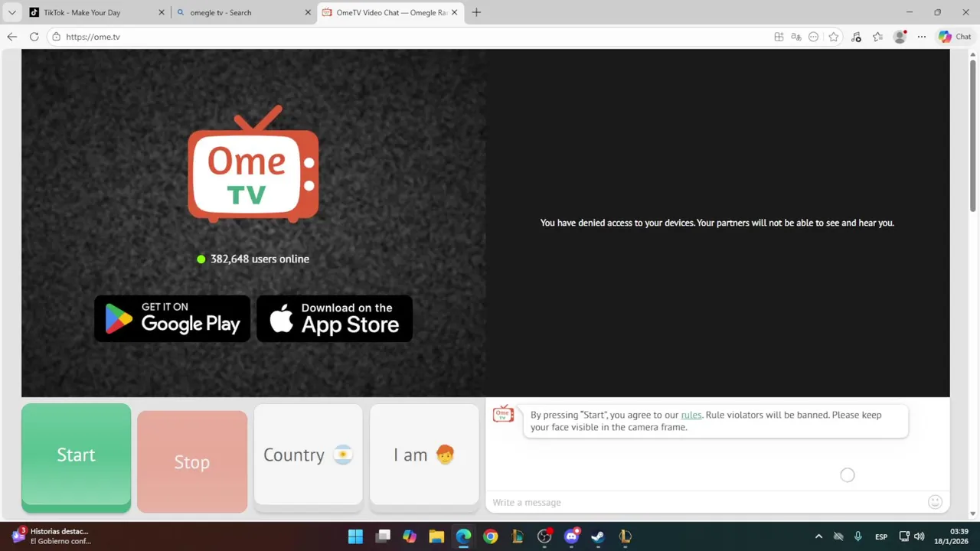Open Task View on the taskbar
This screenshot has height=551, width=980.
[x=383, y=536]
